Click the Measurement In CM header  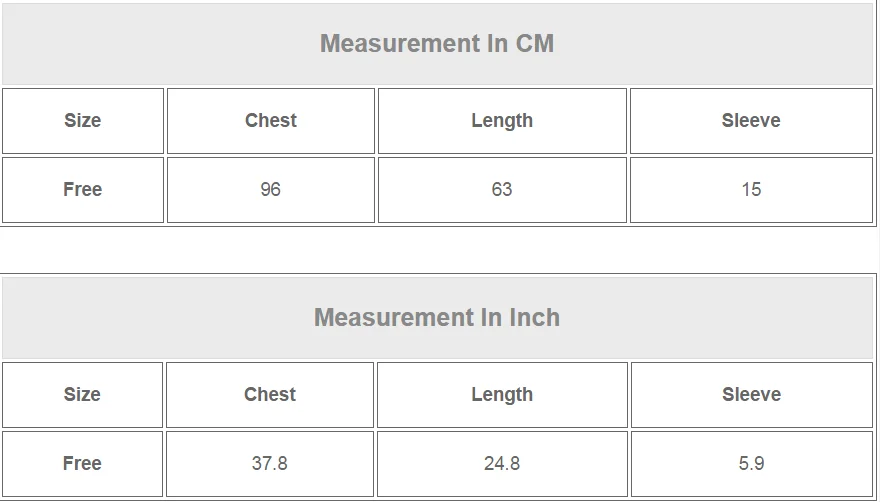click(x=437, y=44)
